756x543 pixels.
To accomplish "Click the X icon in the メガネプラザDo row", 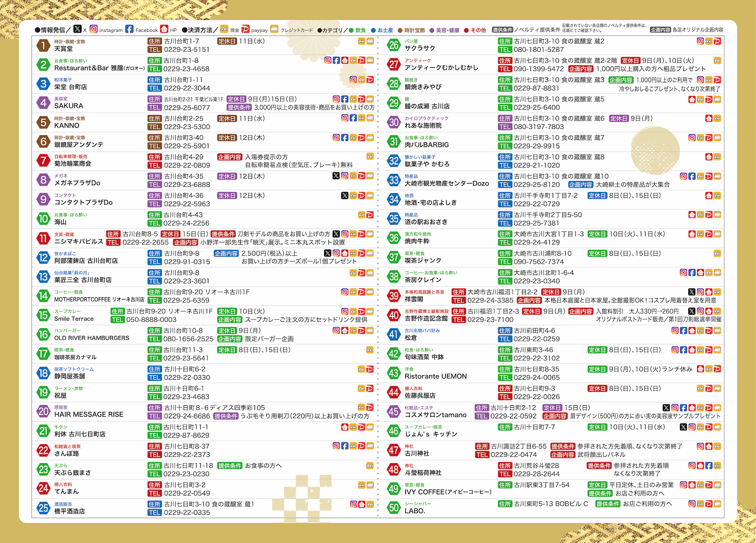I will coord(336,176).
